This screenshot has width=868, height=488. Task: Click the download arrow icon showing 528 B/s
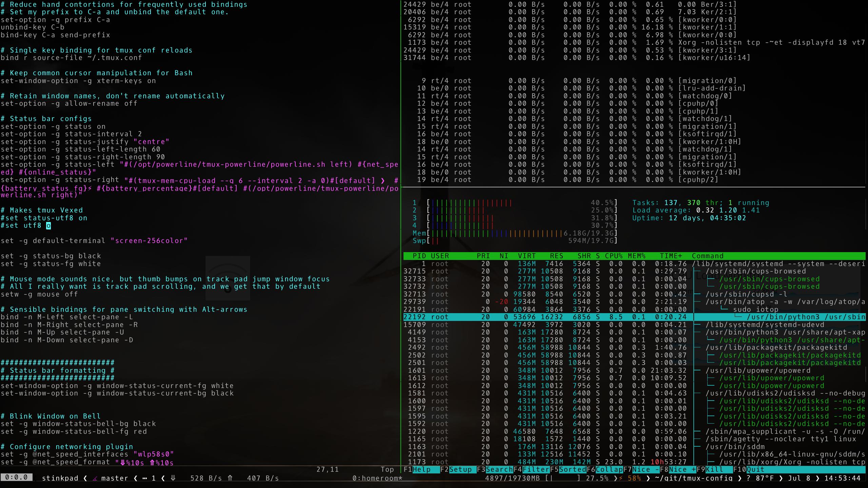click(173, 478)
